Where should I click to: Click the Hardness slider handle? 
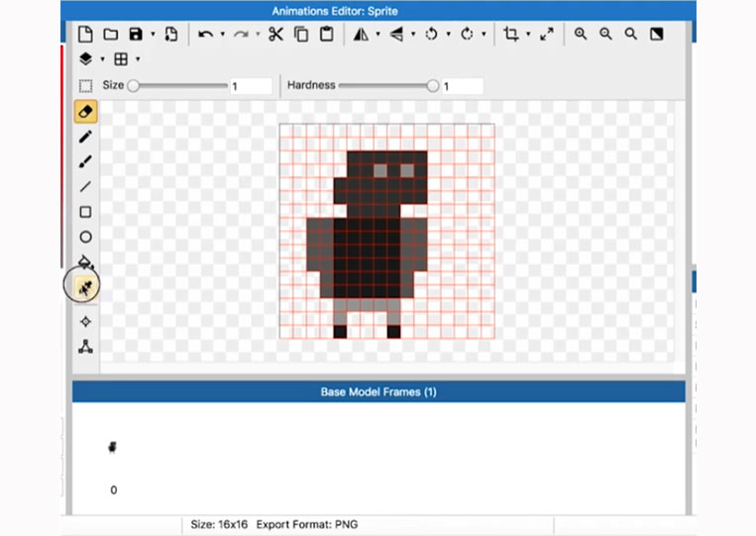pyautogui.click(x=432, y=86)
